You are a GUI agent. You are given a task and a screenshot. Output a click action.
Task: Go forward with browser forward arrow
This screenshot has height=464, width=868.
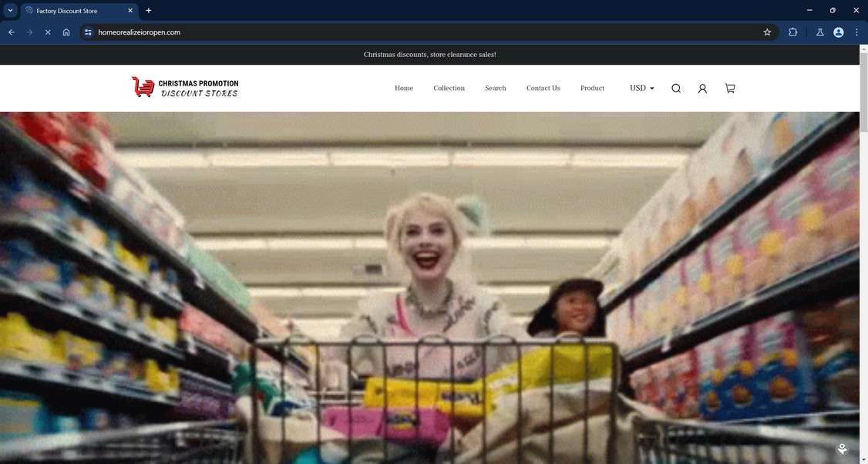[x=29, y=32]
